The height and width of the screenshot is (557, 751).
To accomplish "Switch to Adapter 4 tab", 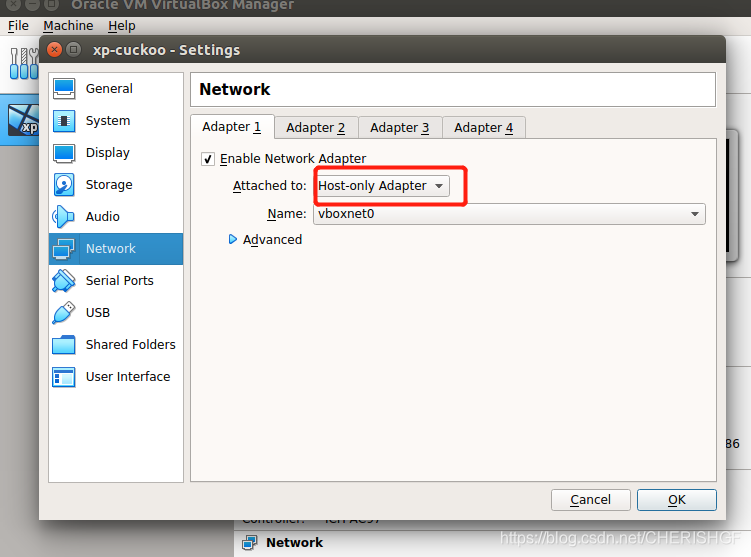I will (x=484, y=128).
